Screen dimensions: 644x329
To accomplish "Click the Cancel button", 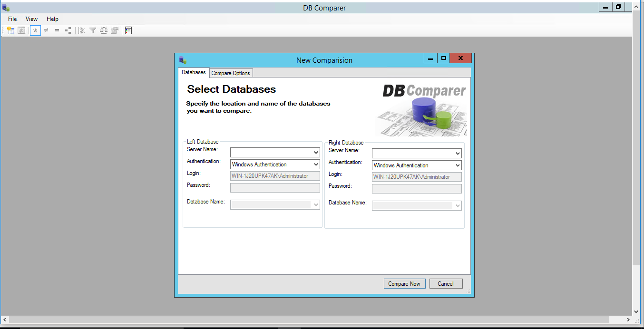I will (x=446, y=284).
